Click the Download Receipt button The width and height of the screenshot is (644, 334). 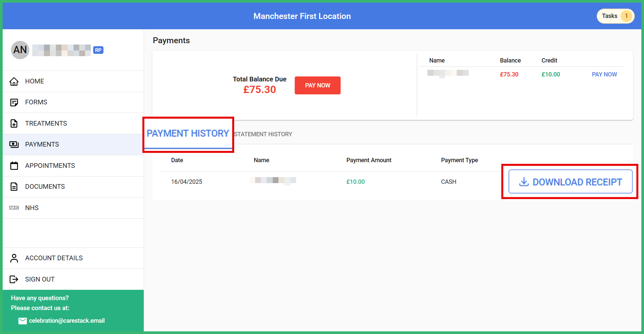[570, 182]
